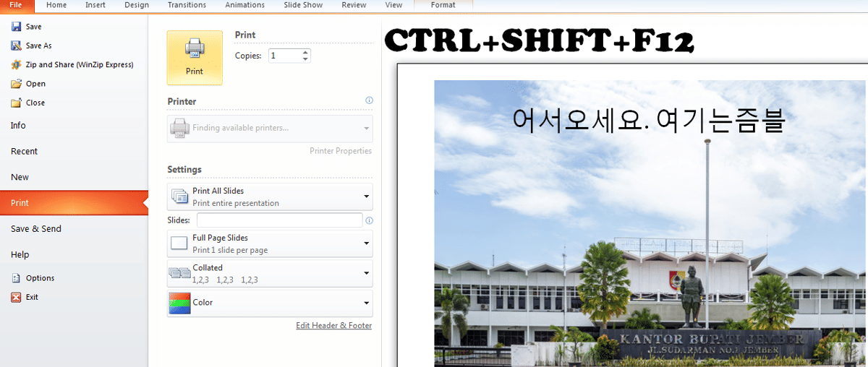Open PowerPoint Options
868x367 pixels.
pyautogui.click(x=16, y=278)
